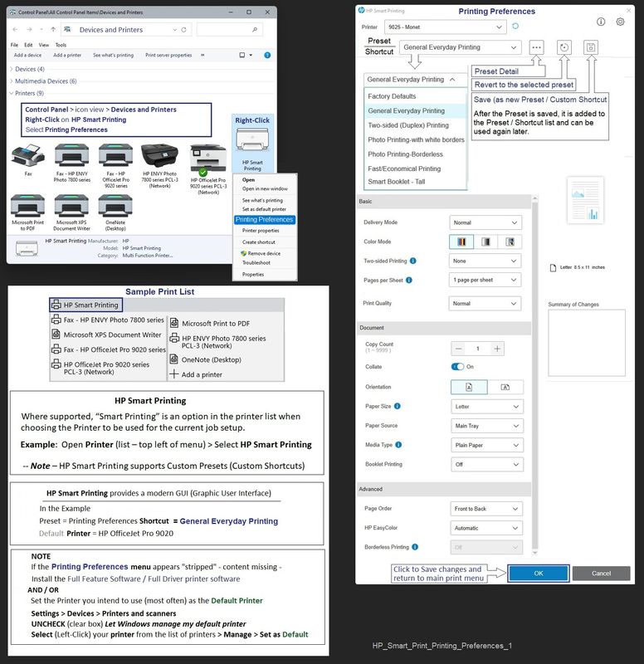Open the Media Type dropdown
This screenshot has height=664, width=644.
coord(487,445)
